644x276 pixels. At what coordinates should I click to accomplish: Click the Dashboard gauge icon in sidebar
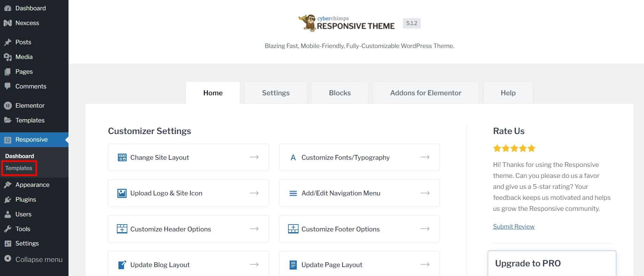coord(8,8)
